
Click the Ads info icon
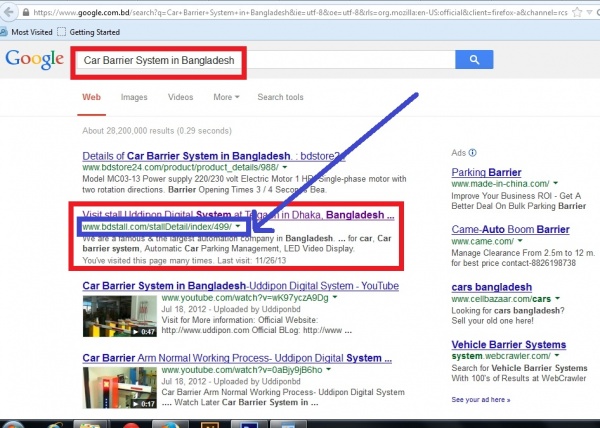pyautogui.click(x=473, y=153)
